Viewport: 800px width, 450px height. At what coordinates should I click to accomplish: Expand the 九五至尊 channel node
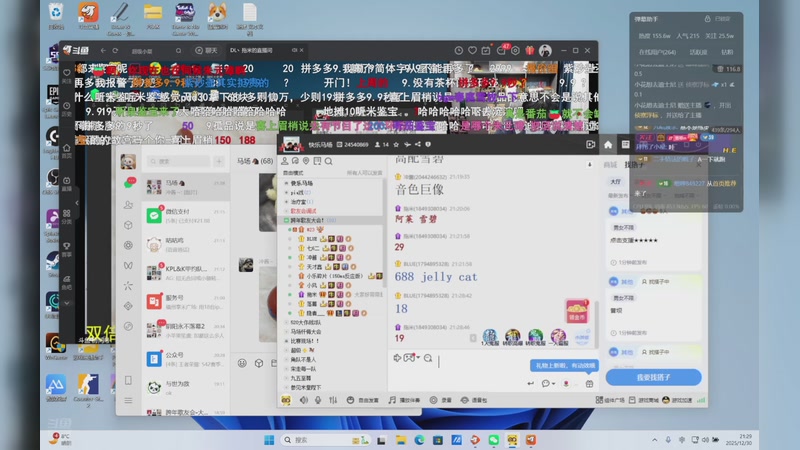(x=286, y=378)
